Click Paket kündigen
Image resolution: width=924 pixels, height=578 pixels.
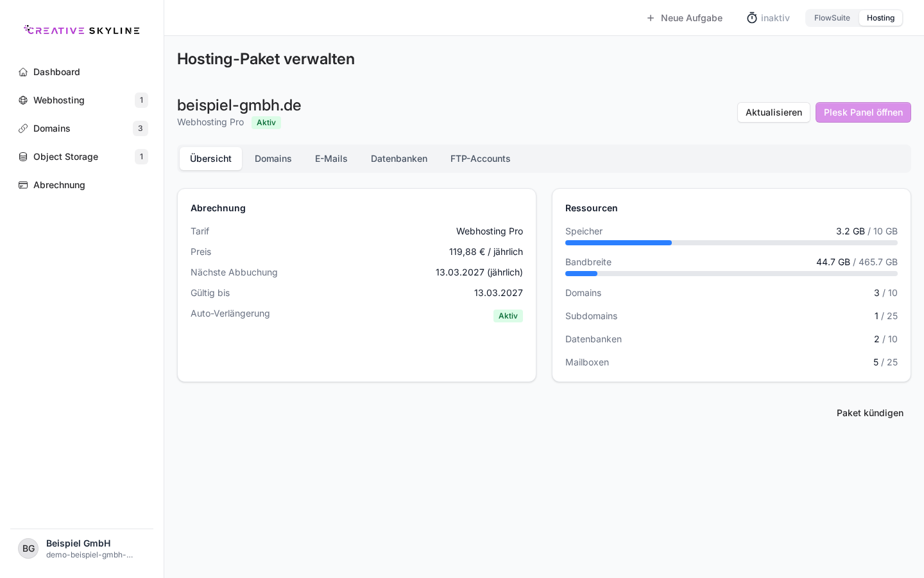click(x=870, y=413)
